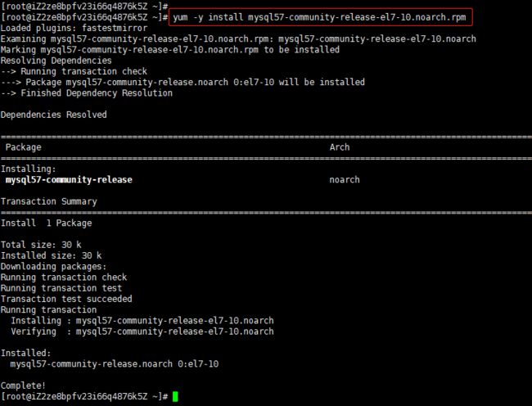Click the green terminal cursor block

pyautogui.click(x=175, y=396)
